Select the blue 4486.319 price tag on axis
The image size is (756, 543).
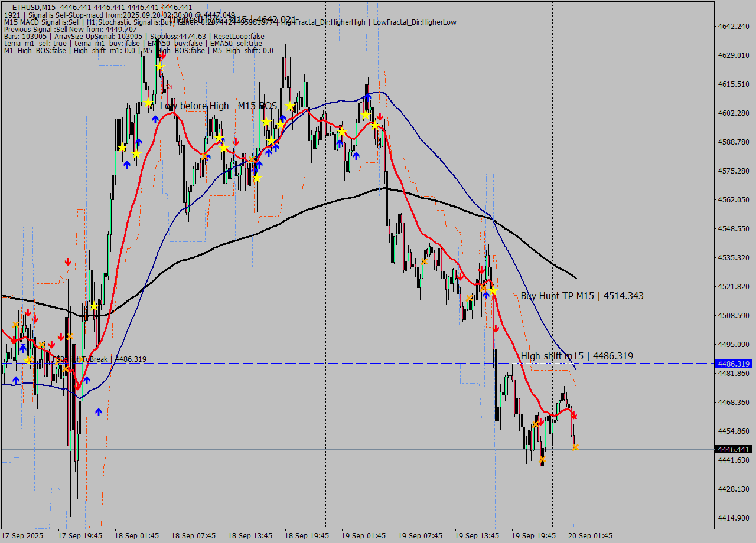[733, 364]
